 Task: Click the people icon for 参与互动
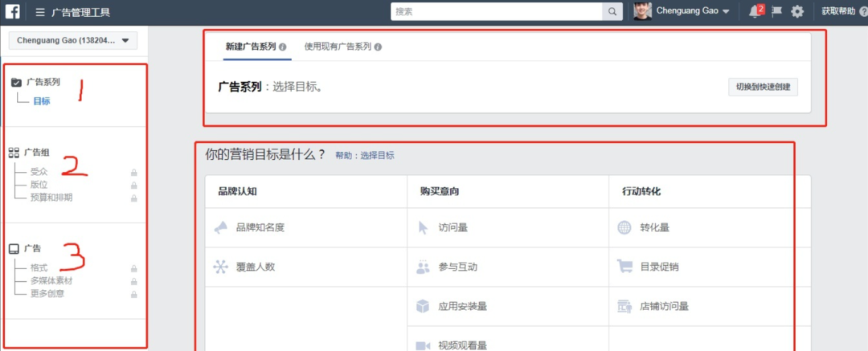[423, 267]
